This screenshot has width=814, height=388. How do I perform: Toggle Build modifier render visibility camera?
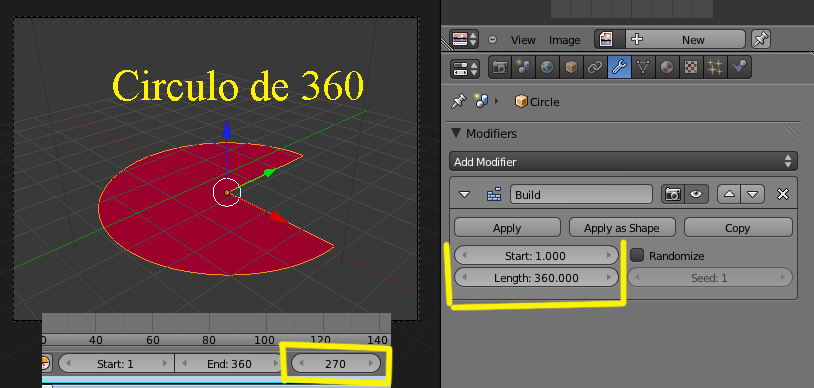coord(673,194)
